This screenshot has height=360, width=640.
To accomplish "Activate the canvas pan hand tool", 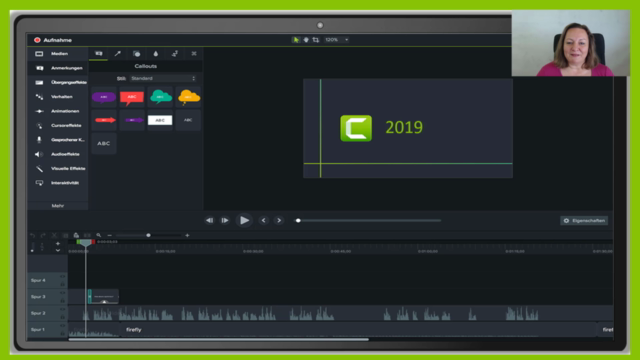I will point(306,40).
